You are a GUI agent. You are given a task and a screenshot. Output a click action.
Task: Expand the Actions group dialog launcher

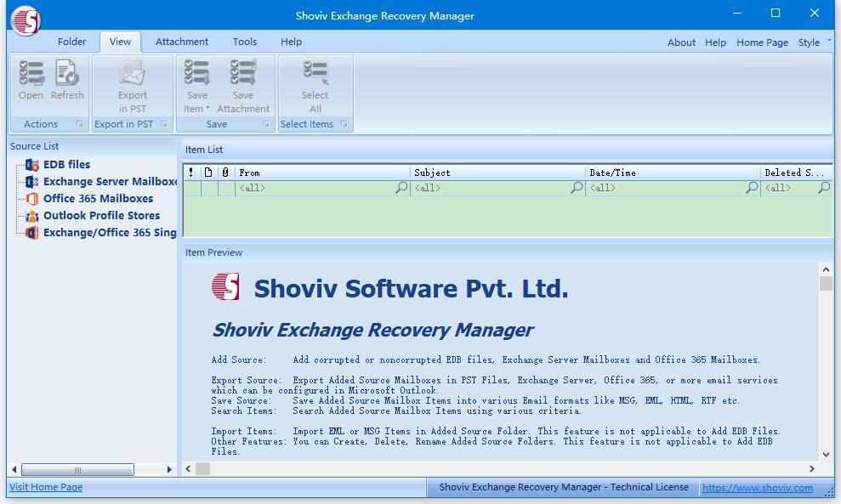click(79, 124)
